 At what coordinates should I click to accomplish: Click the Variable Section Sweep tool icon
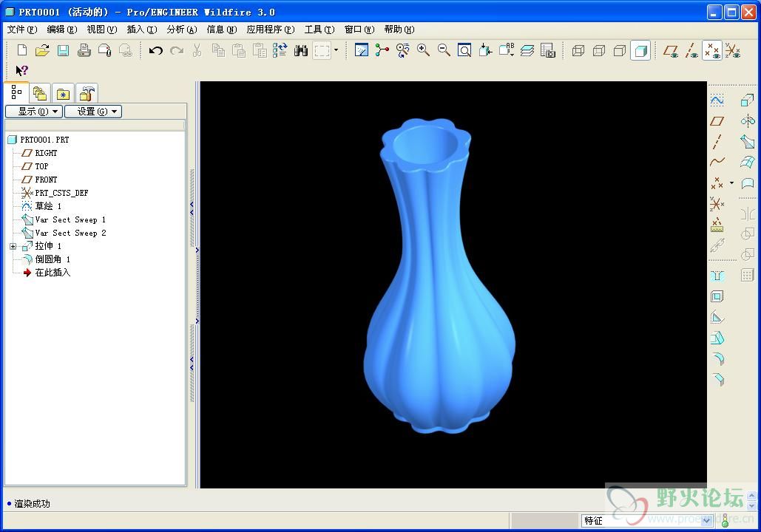click(748, 142)
